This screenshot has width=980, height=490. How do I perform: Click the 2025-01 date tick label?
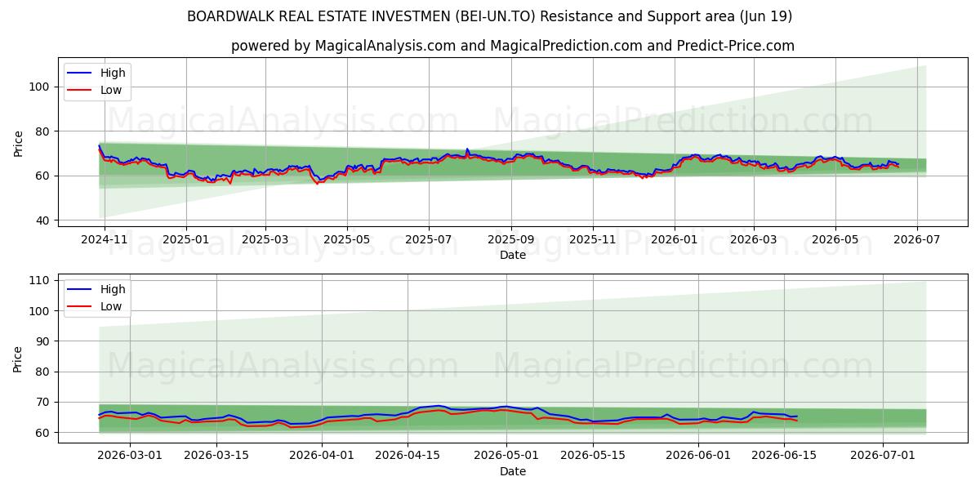(x=186, y=239)
